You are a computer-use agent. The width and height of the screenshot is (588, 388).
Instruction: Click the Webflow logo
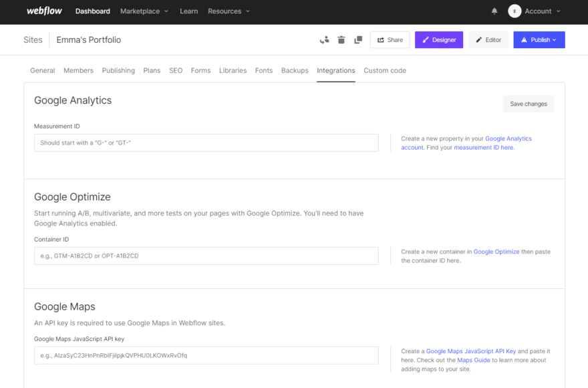[x=44, y=11]
